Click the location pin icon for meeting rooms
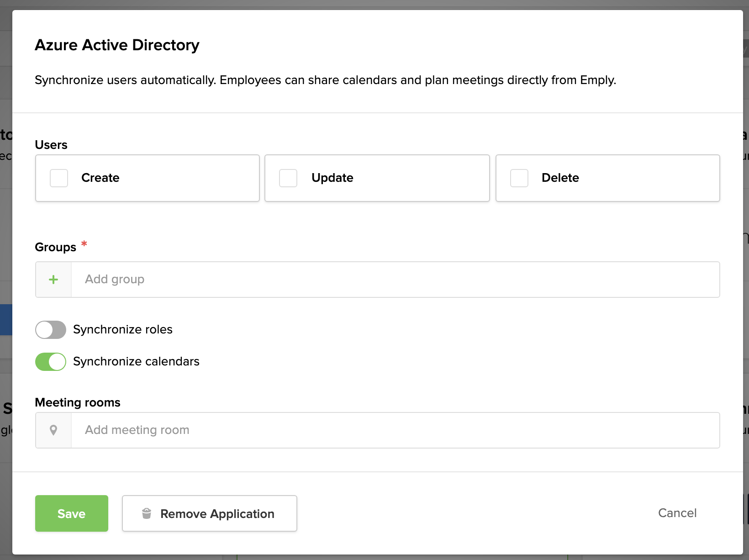The height and width of the screenshot is (560, 749). click(53, 430)
